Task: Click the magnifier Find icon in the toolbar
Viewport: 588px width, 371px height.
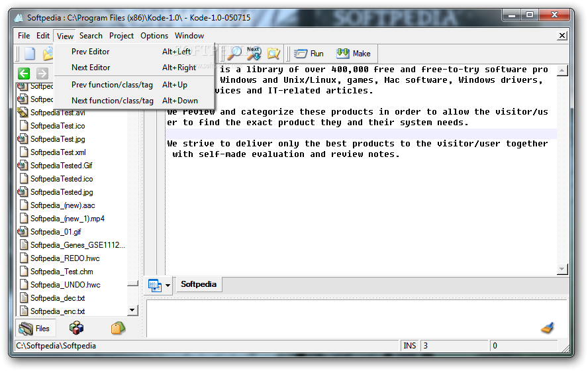Action: [234, 53]
